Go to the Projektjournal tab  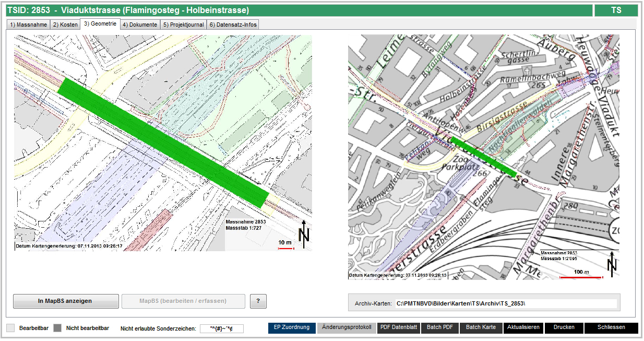tap(183, 25)
